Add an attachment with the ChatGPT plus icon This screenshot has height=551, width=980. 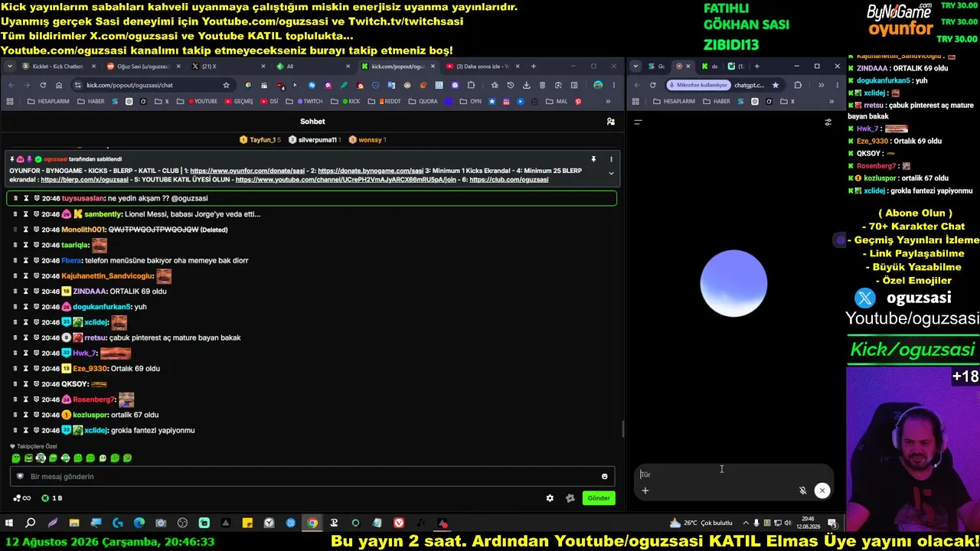pos(645,491)
